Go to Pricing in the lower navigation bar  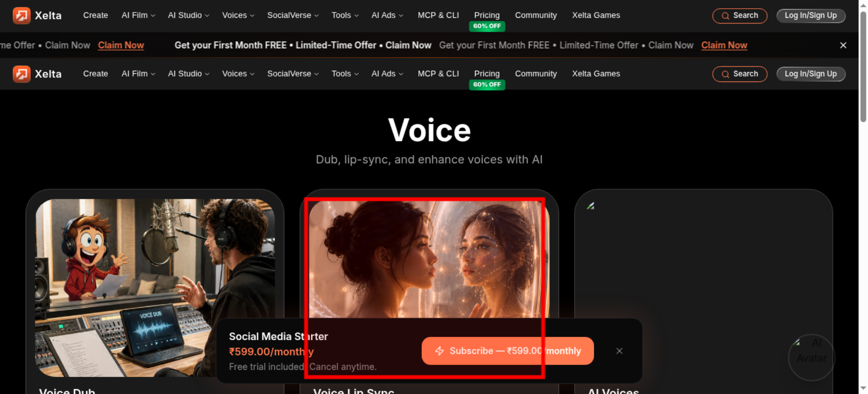click(487, 74)
